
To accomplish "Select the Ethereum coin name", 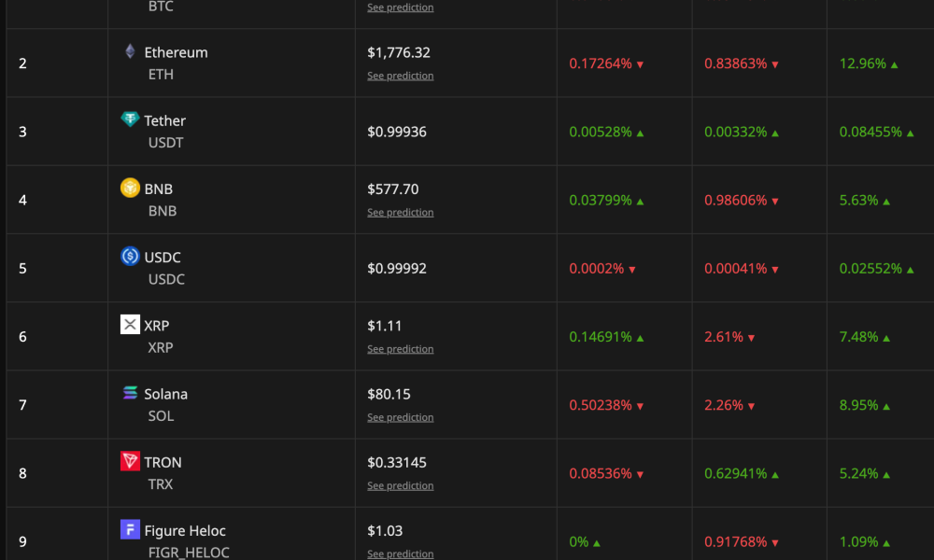I will (x=176, y=52).
